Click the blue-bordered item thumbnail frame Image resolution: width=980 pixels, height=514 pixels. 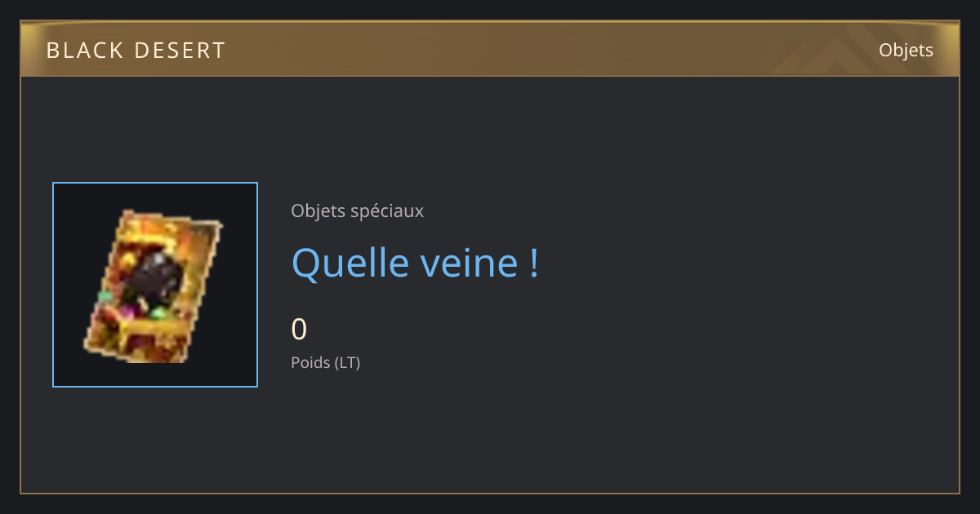(155, 285)
